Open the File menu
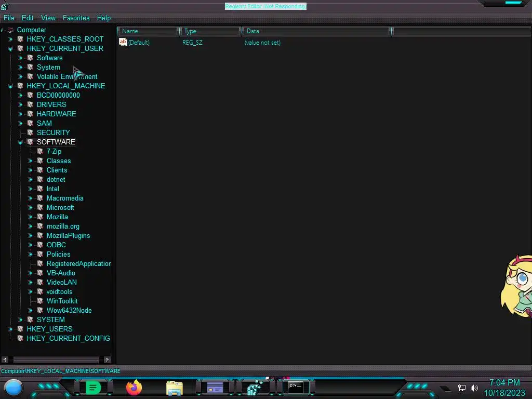Image resolution: width=532 pixels, height=399 pixels. coord(9,18)
